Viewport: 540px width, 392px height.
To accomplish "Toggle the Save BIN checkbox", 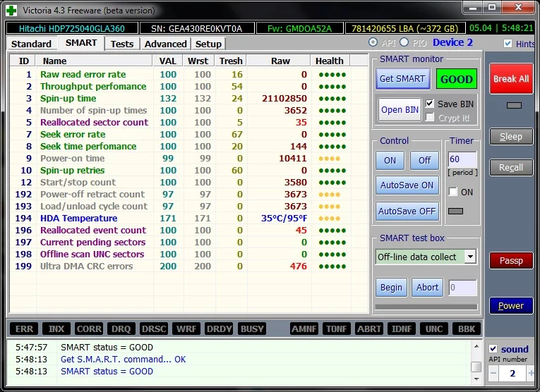I will [x=430, y=104].
